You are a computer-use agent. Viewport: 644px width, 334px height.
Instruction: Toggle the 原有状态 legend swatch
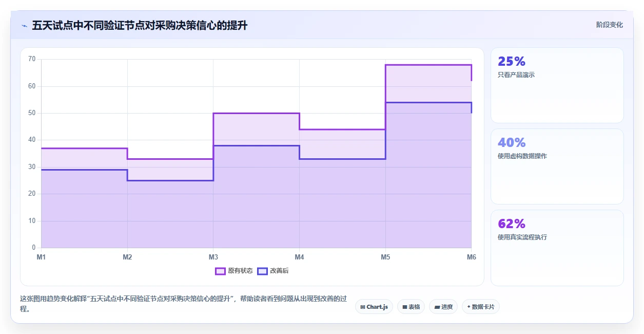pos(220,271)
